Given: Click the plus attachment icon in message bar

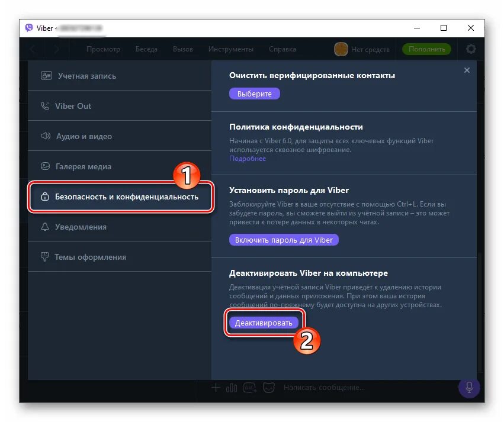Looking at the screenshot, I should coord(216,388).
